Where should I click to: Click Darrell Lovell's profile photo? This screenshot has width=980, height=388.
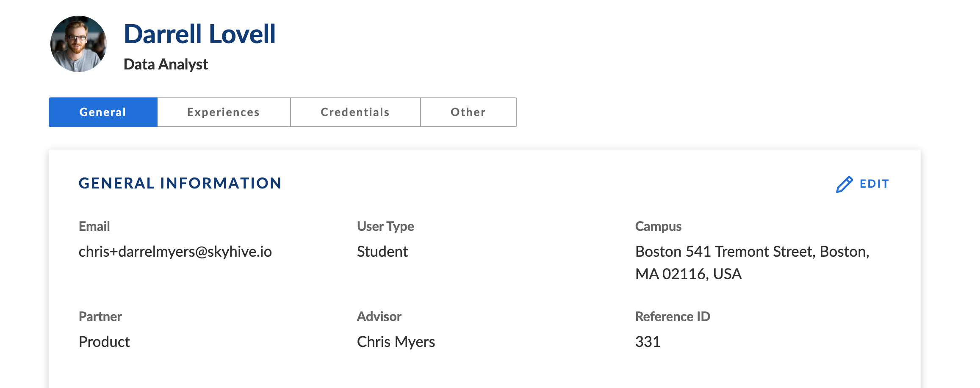tap(78, 44)
